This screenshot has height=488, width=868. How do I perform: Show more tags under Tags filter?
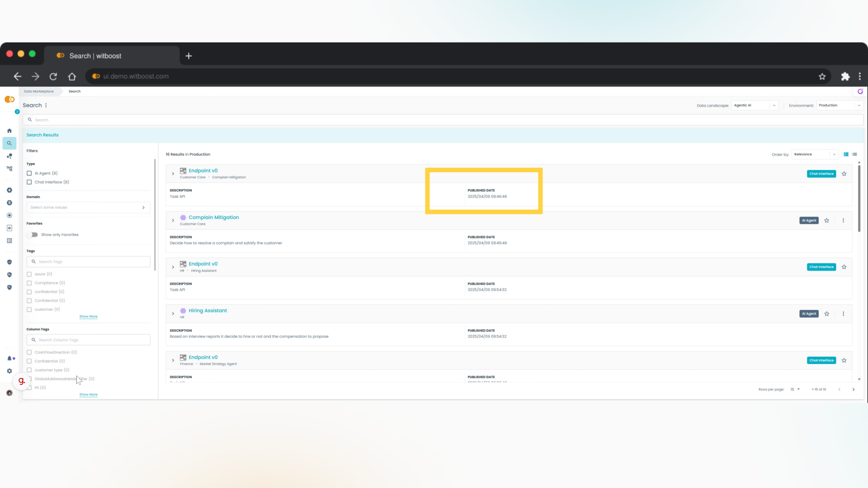[88, 317]
